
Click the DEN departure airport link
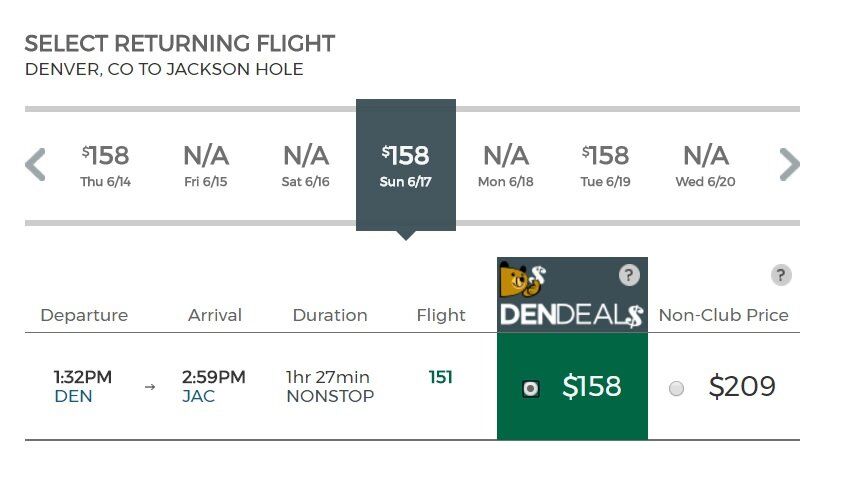74,396
